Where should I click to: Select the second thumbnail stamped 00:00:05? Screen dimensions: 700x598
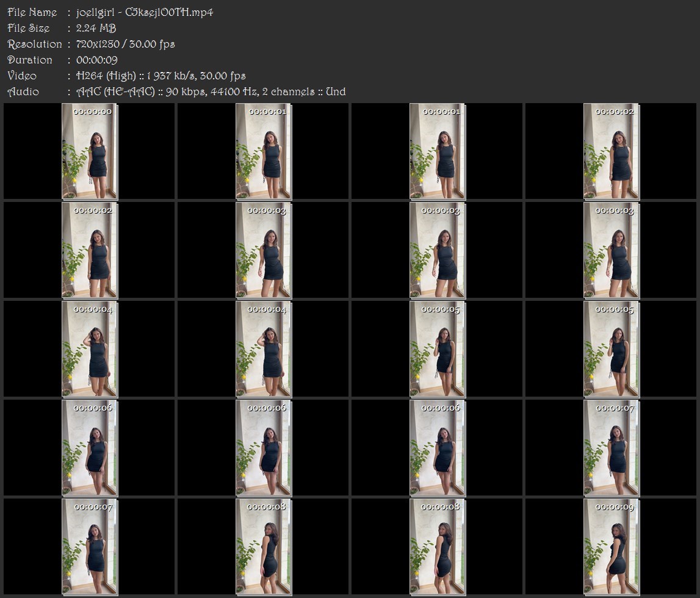tap(612, 349)
